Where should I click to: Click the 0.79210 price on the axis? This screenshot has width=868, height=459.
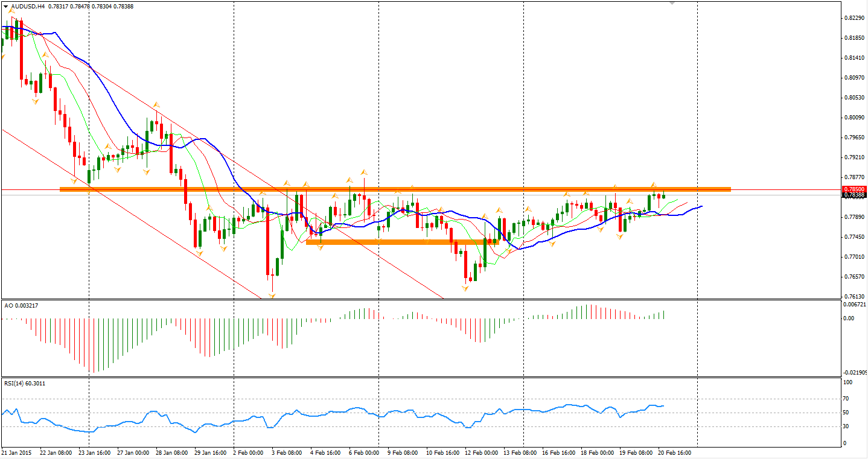(x=854, y=157)
